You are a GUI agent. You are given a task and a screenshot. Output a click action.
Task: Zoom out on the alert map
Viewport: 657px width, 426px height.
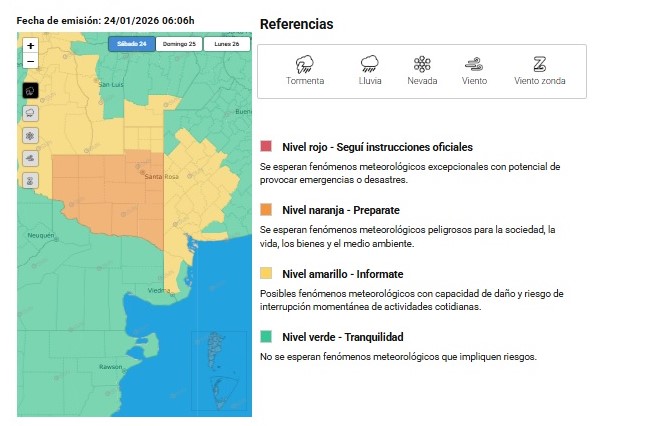tap(30, 61)
